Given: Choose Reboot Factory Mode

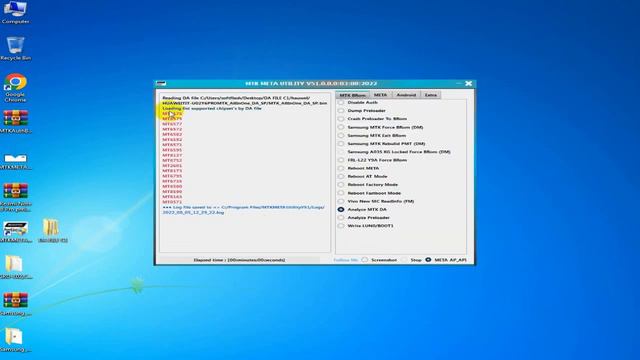Looking at the screenshot, I should (x=341, y=184).
